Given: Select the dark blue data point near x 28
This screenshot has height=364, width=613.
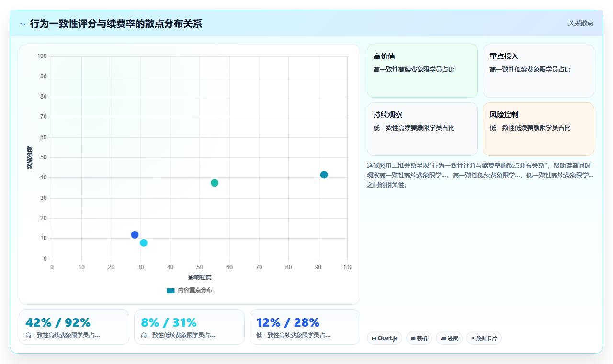Looking at the screenshot, I should point(135,235).
